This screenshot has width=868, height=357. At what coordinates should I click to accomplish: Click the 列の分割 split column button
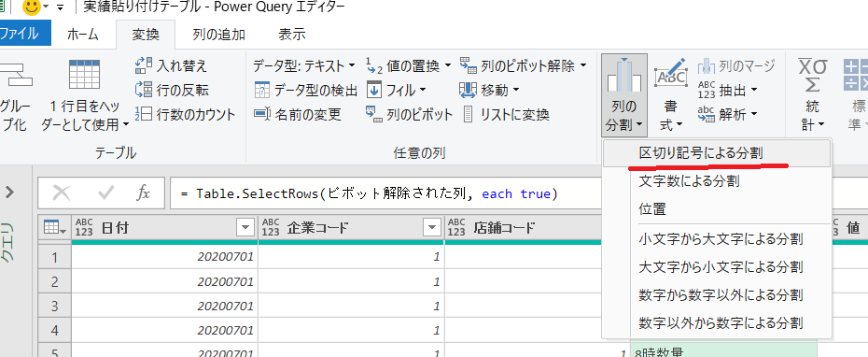click(x=624, y=95)
